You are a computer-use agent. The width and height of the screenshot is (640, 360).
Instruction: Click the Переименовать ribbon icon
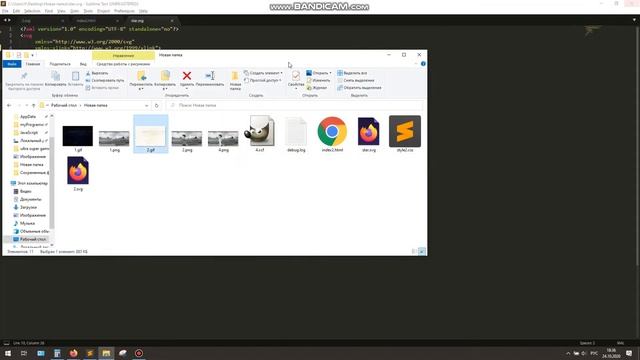pyautogui.click(x=210, y=76)
